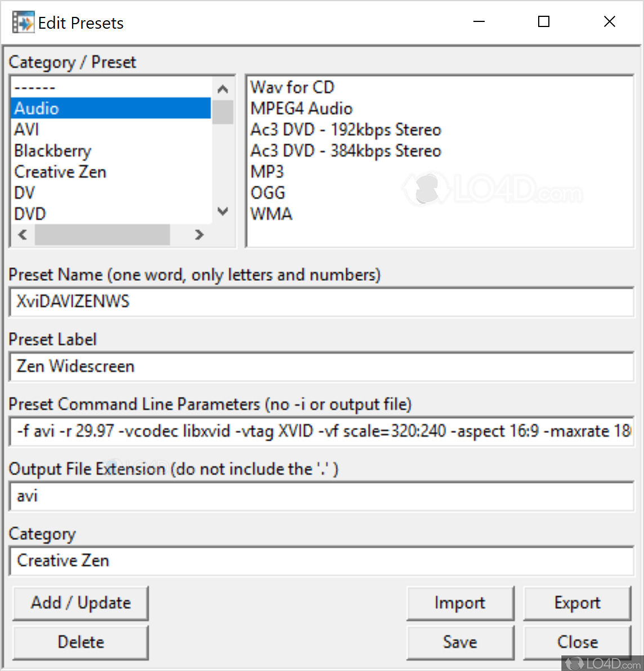644x671 pixels.
Task: Select the dashed placeholder category entry
Action: coord(111,87)
